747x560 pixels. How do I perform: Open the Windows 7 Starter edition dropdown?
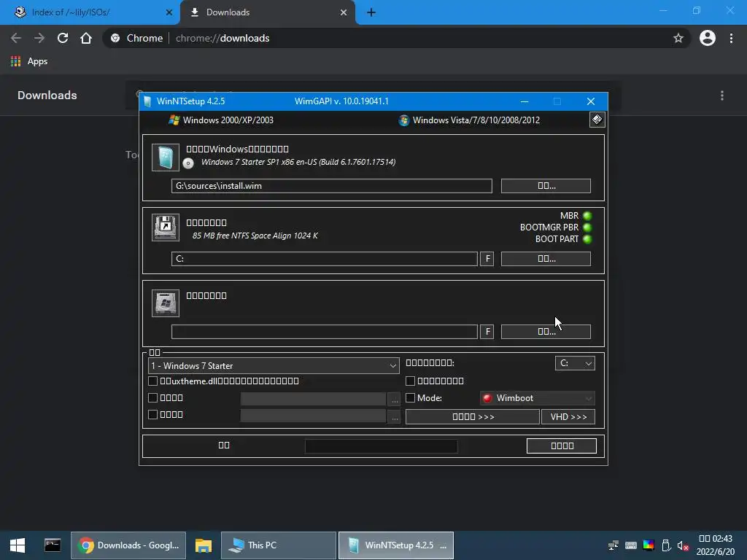pyautogui.click(x=274, y=366)
